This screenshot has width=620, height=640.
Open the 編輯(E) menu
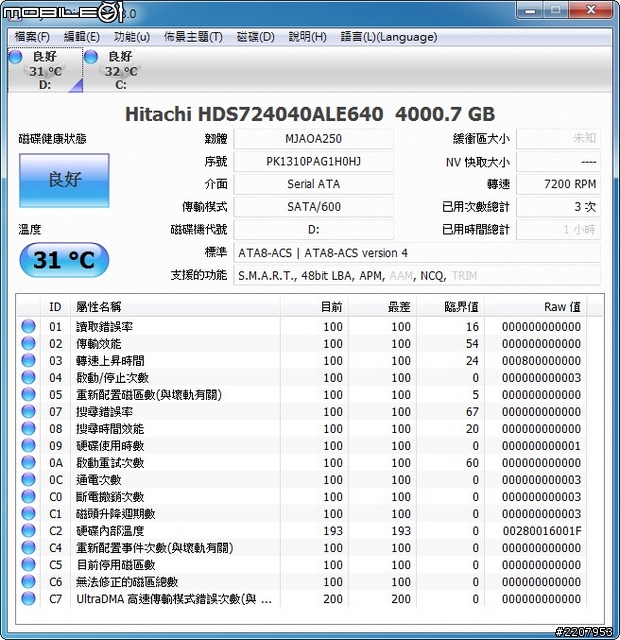pos(82,37)
